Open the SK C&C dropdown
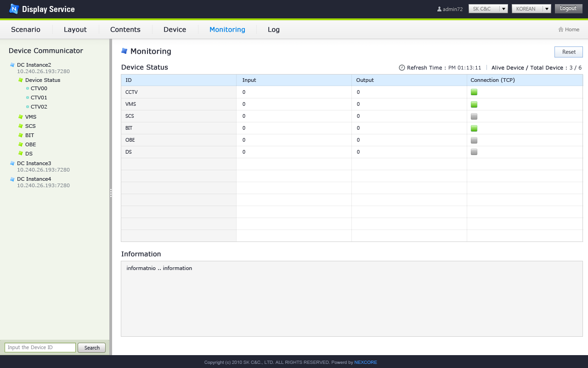 pos(488,9)
